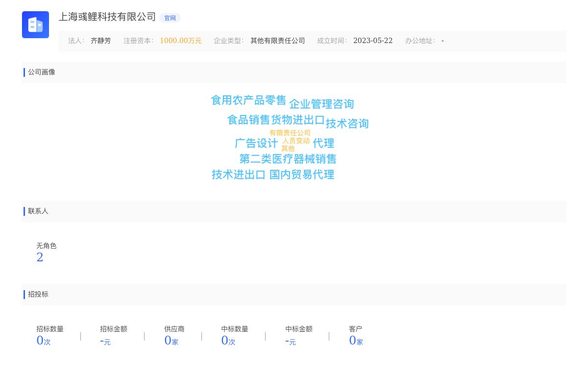Screen dimensions: 588x368
Task: Click word cloud tag 技术咨询
Action: point(347,124)
